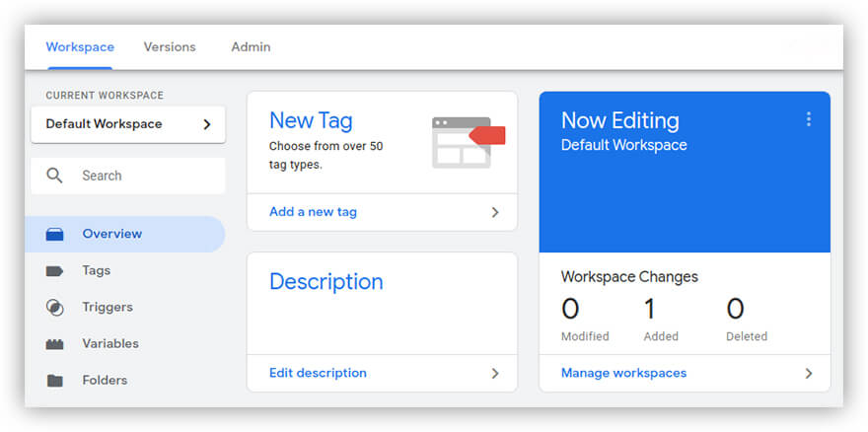The image size is (868, 432).
Task: Expand the Default Workspace selector
Action: coord(128,124)
